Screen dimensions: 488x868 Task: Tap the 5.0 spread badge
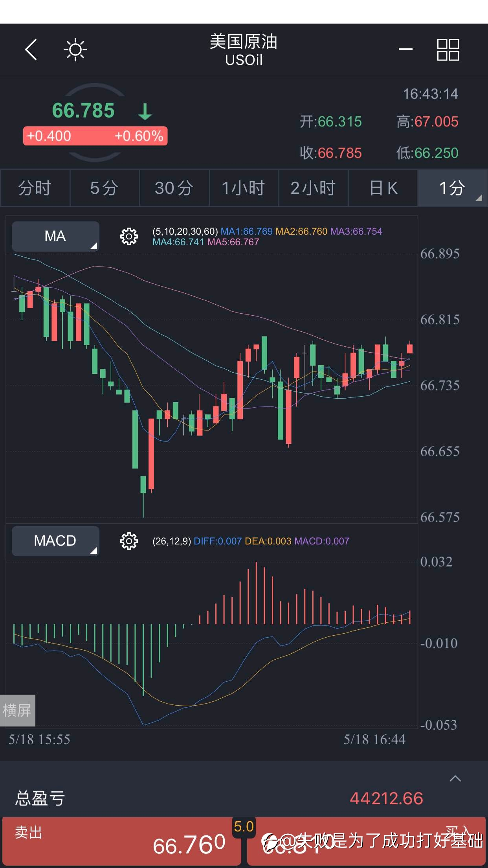(244, 827)
